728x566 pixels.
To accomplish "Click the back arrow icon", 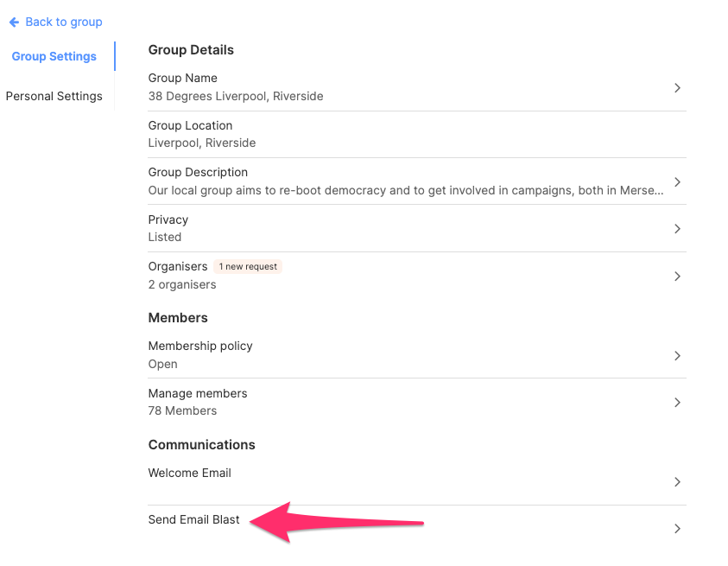I will click(14, 22).
